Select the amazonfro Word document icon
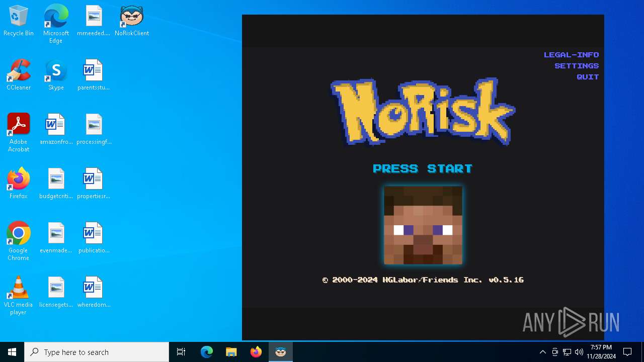The image size is (644, 362). [x=56, y=130]
